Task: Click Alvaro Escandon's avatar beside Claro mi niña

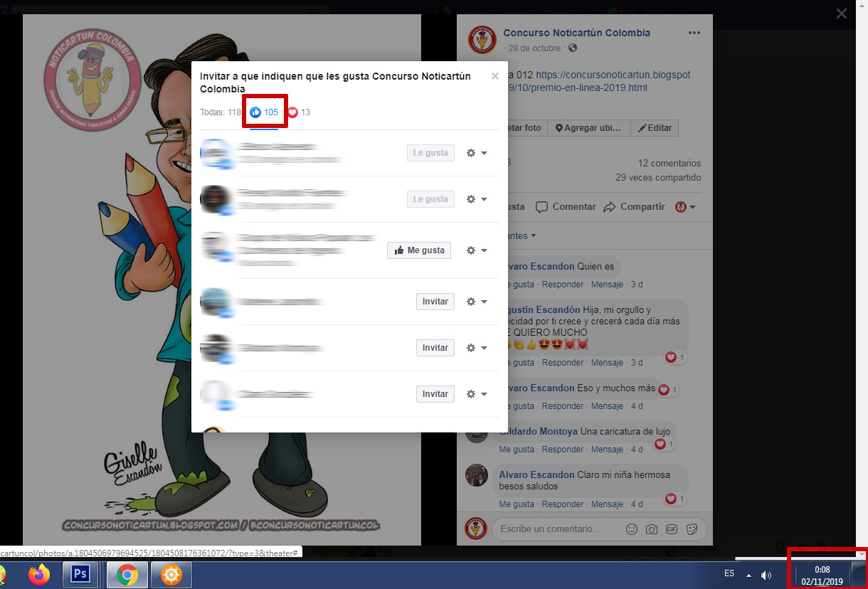Action: (x=477, y=476)
